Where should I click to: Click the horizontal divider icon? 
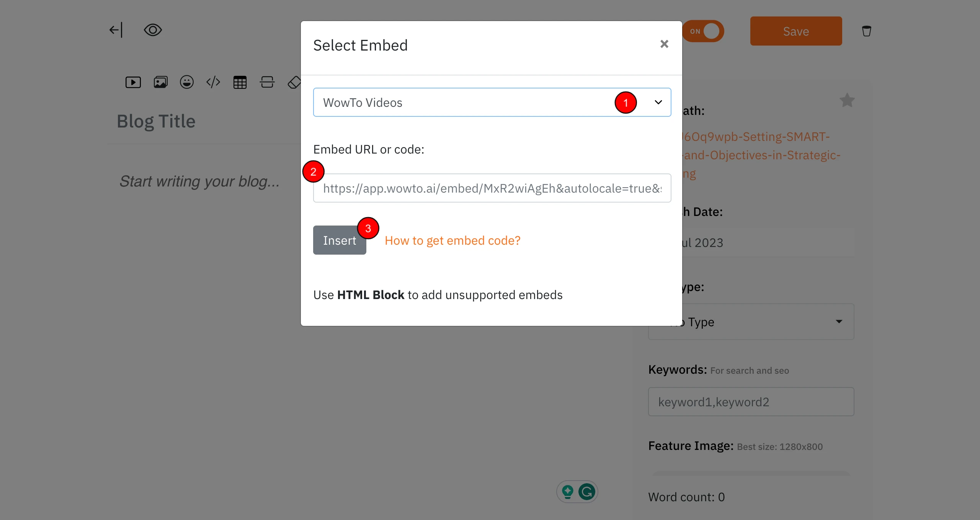coord(267,82)
